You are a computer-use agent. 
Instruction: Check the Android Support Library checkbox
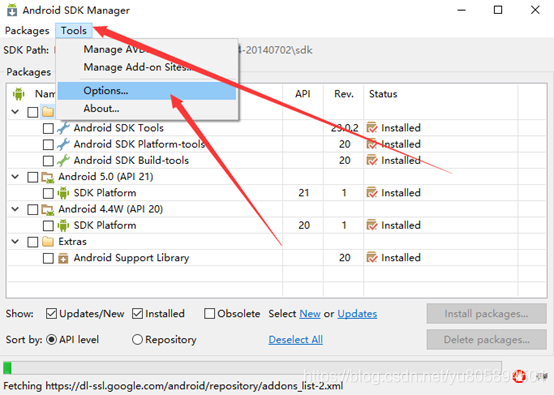48,258
